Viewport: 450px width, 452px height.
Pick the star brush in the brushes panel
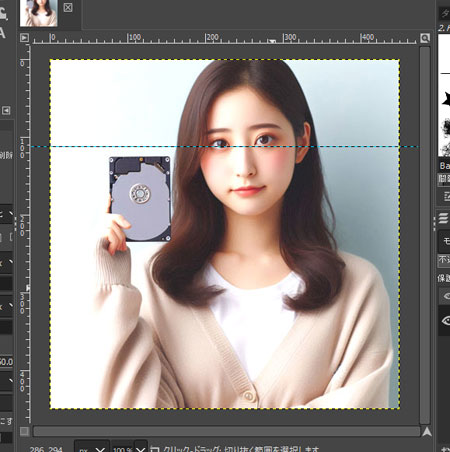[x=445, y=99]
